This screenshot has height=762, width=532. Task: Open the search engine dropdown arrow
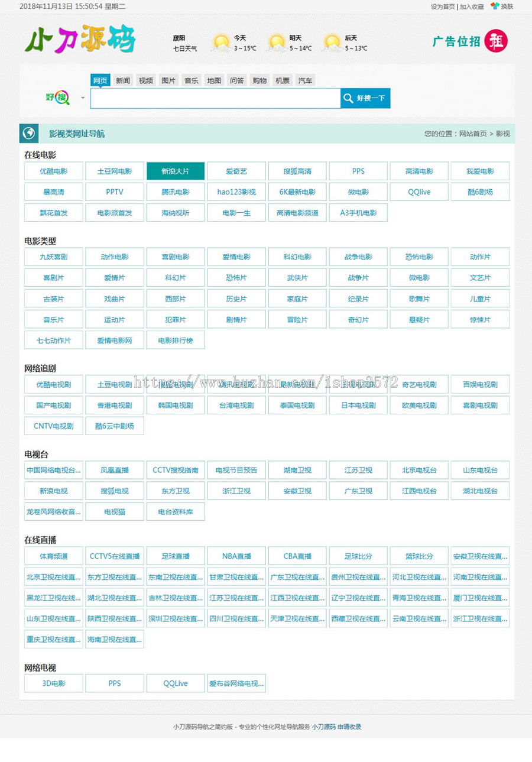(x=83, y=98)
